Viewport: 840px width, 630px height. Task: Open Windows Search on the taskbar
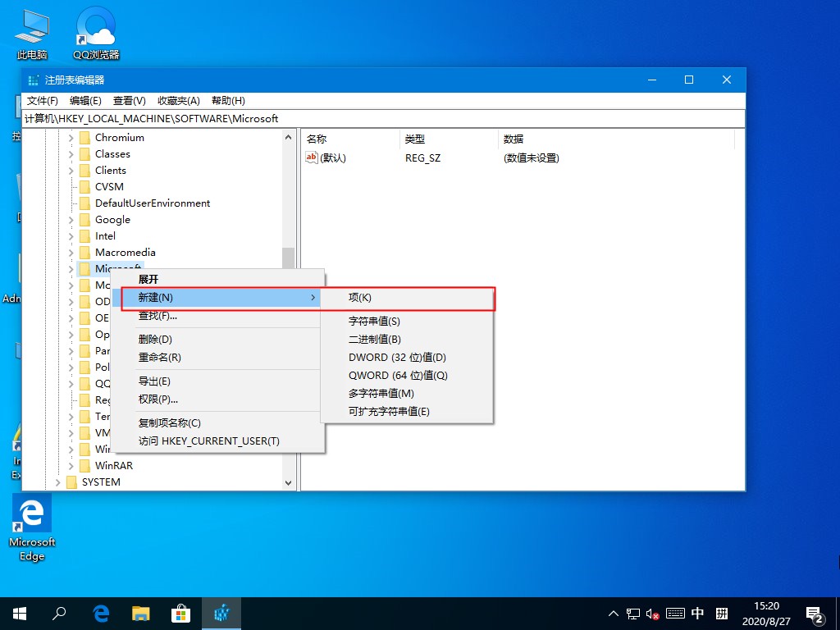[x=59, y=613]
